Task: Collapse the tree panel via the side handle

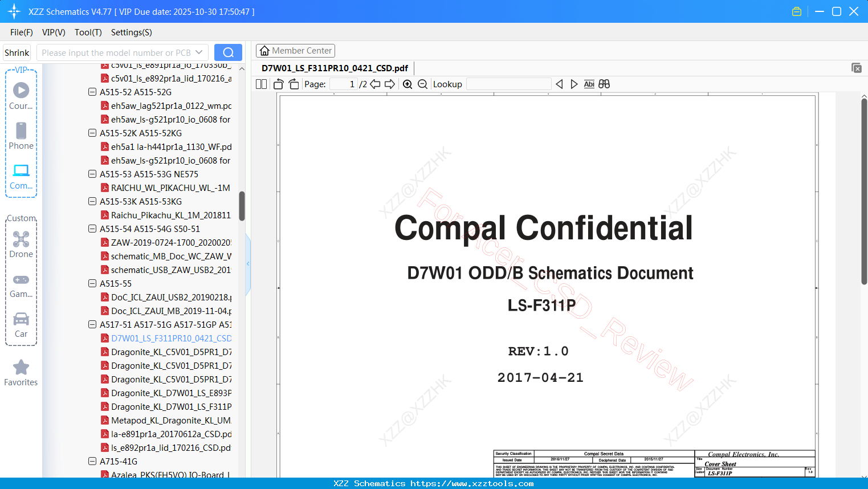Action: pyautogui.click(x=248, y=264)
